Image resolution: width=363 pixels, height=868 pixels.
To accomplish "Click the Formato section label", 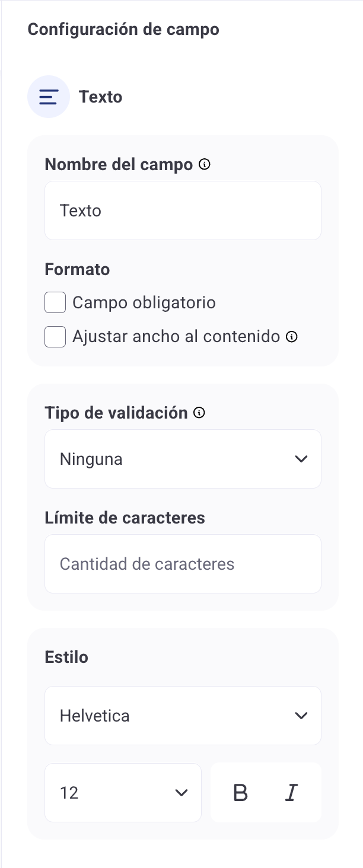I will (77, 269).
